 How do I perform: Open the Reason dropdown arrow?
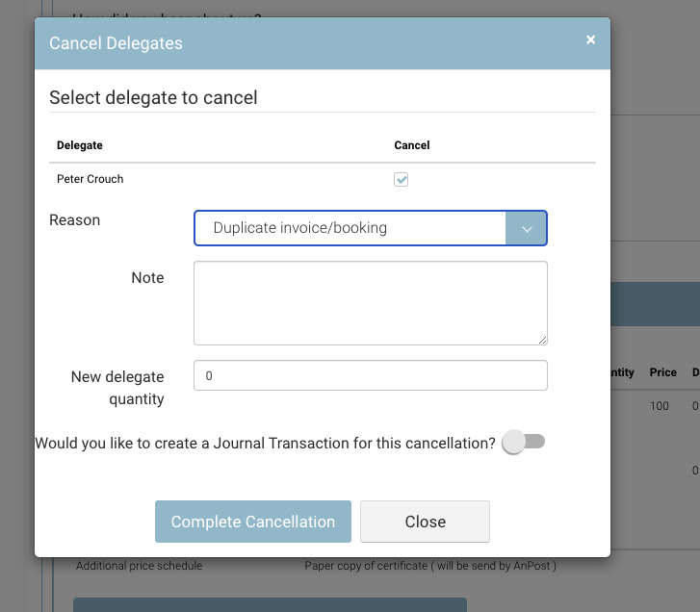click(x=527, y=228)
